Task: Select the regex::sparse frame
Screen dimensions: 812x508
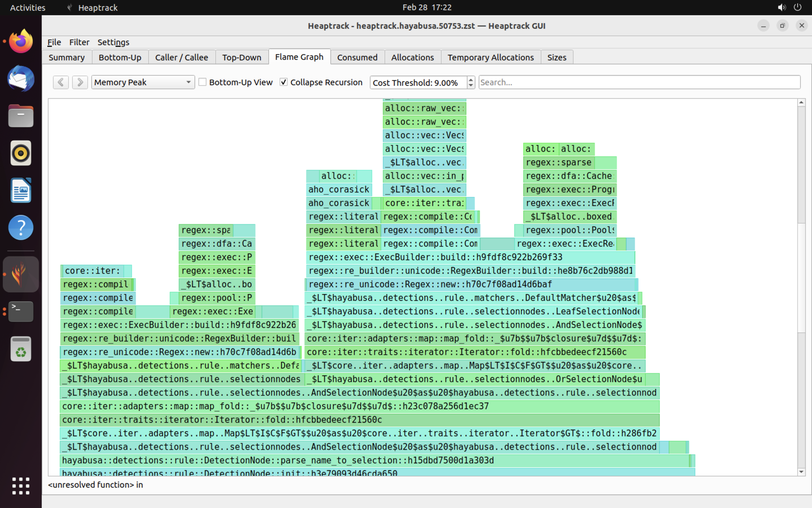Action: tap(559, 162)
